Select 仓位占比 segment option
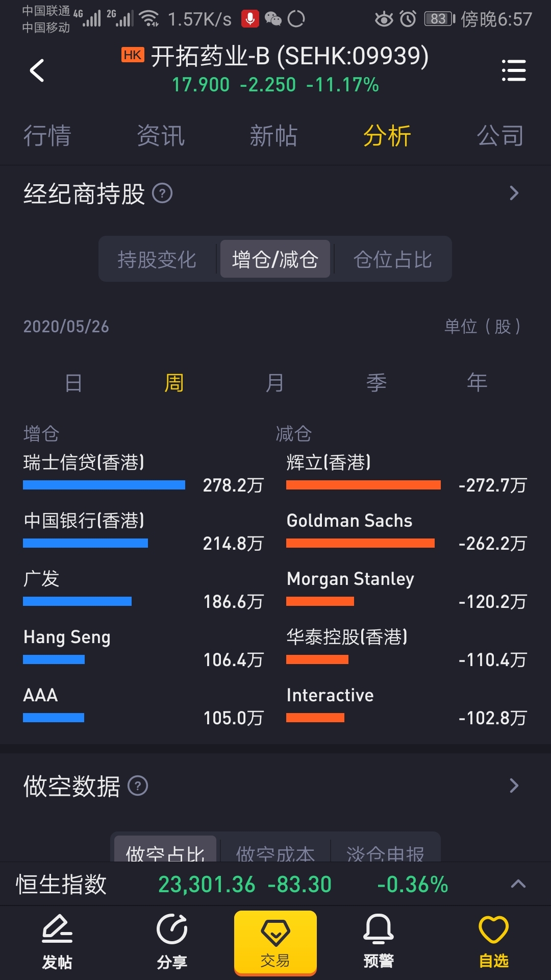This screenshot has height=980, width=551. pyautogui.click(x=393, y=259)
